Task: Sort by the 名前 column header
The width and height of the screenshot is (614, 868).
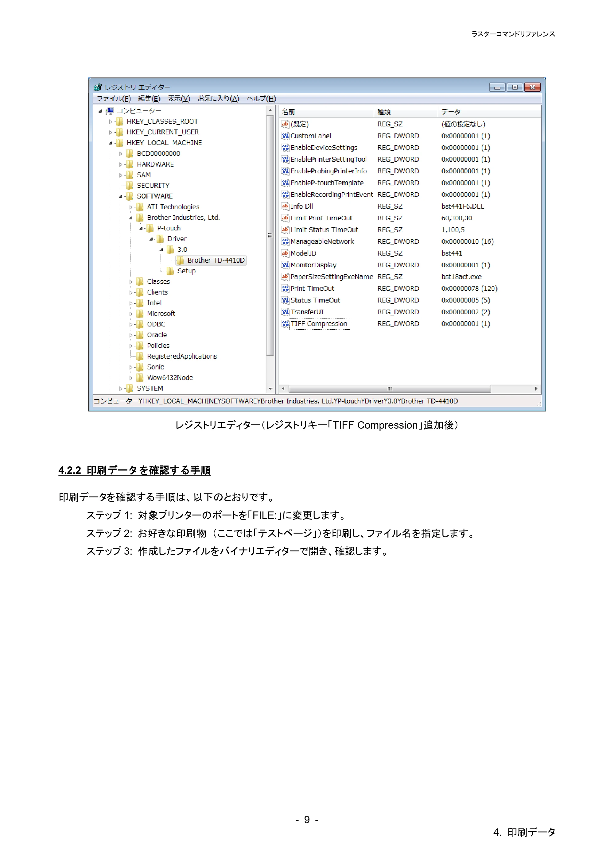Action: coord(327,111)
